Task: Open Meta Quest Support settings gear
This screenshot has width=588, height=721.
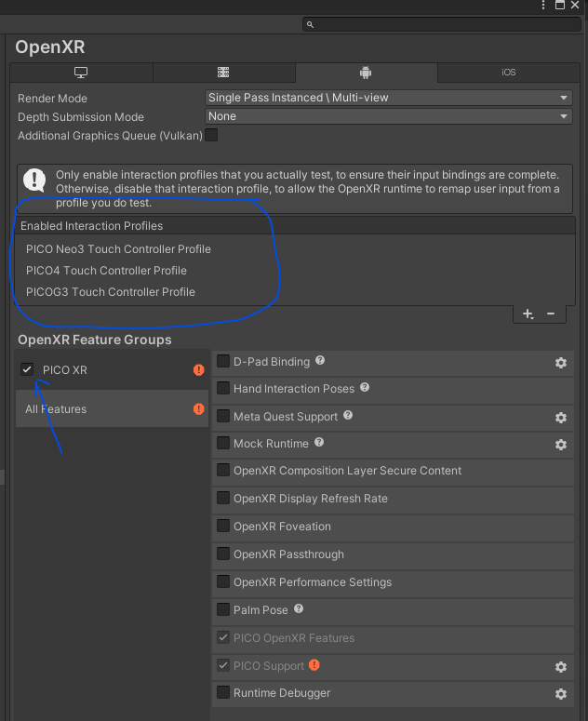Action: click(x=561, y=418)
